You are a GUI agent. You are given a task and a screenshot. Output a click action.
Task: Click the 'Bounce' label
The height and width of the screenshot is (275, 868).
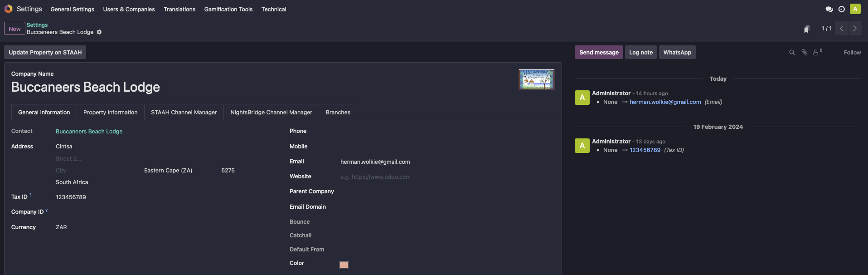300,222
